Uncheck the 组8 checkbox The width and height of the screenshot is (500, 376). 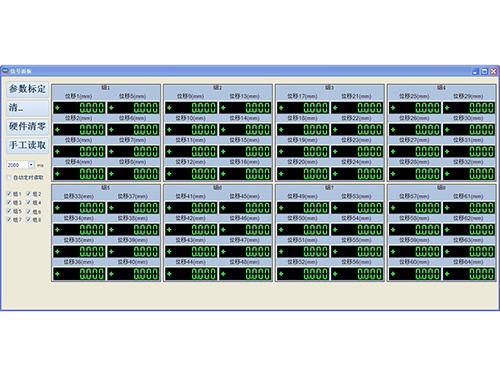point(29,219)
